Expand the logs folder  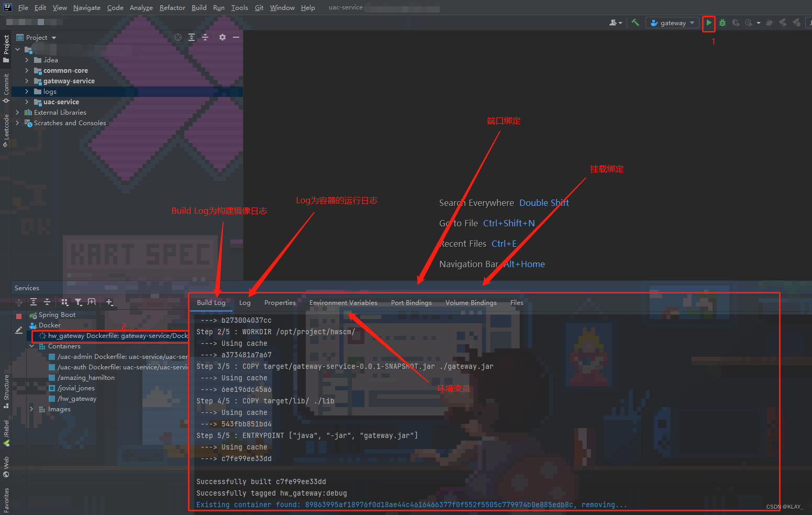[x=27, y=91]
